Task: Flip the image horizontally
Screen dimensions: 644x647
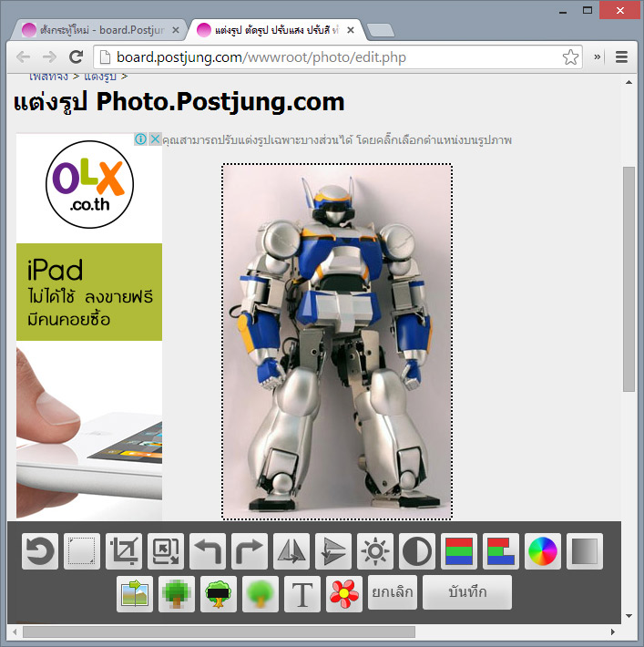Action: pos(291,551)
